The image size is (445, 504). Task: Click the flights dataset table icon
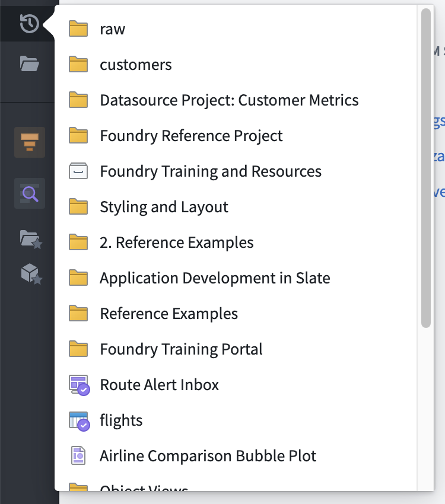click(79, 421)
